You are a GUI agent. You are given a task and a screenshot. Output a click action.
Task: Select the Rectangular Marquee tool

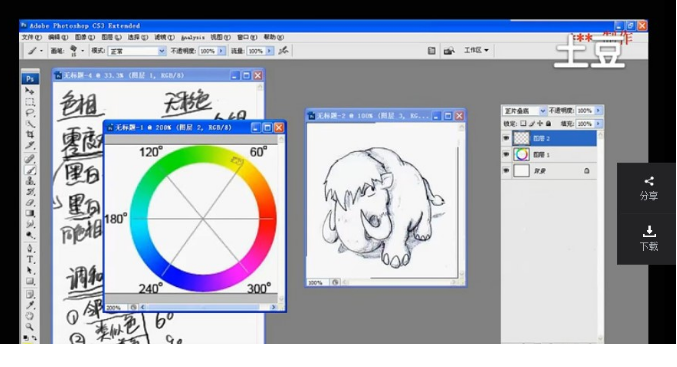[29, 102]
